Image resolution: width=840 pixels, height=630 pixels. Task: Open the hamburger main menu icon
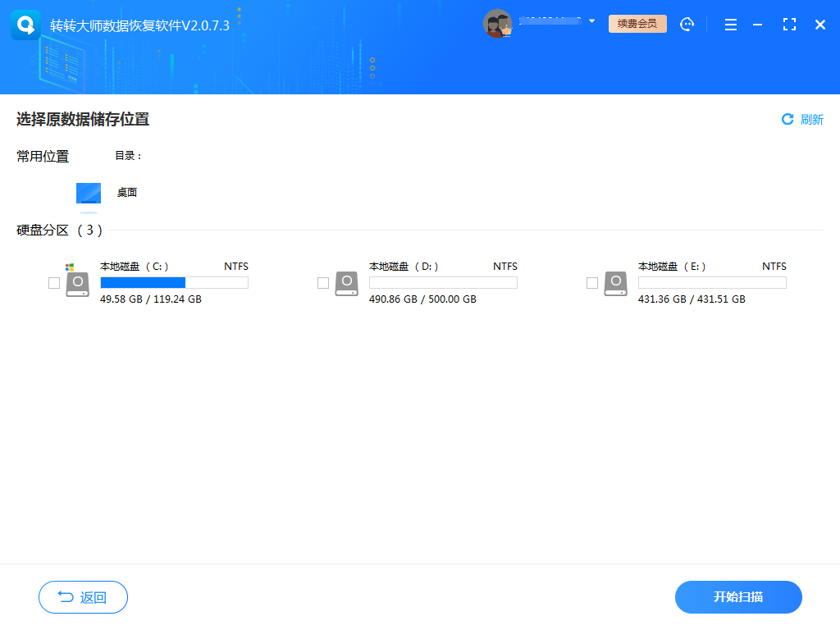click(x=730, y=24)
